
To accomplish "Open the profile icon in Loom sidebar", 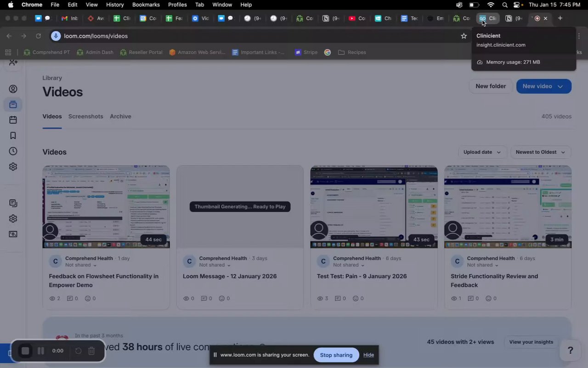I will [13, 89].
